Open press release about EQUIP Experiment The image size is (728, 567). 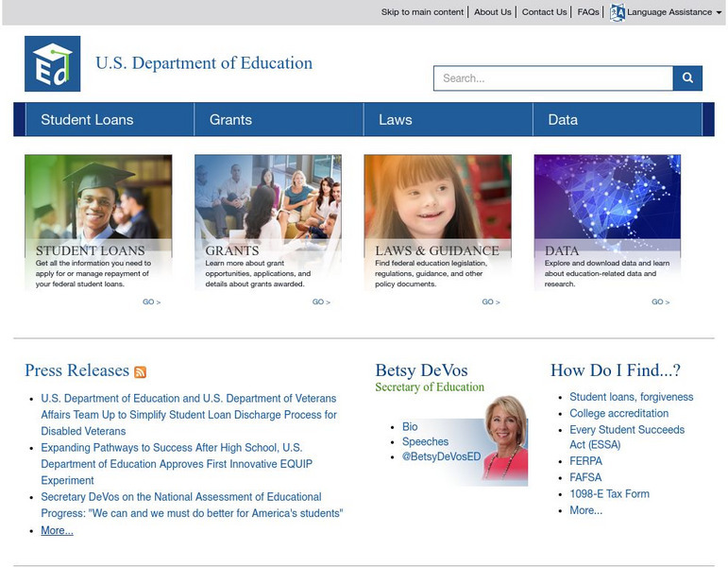(x=177, y=464)
